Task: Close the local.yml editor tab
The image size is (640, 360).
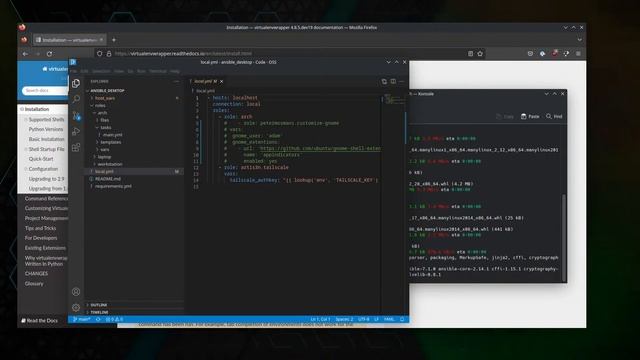Action: pos(222,81)
